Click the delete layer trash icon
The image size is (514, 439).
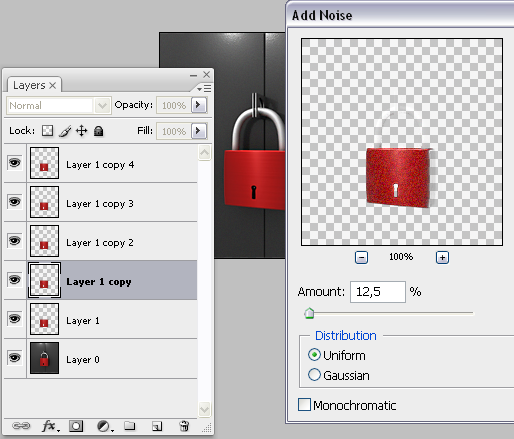pos(184,426)
